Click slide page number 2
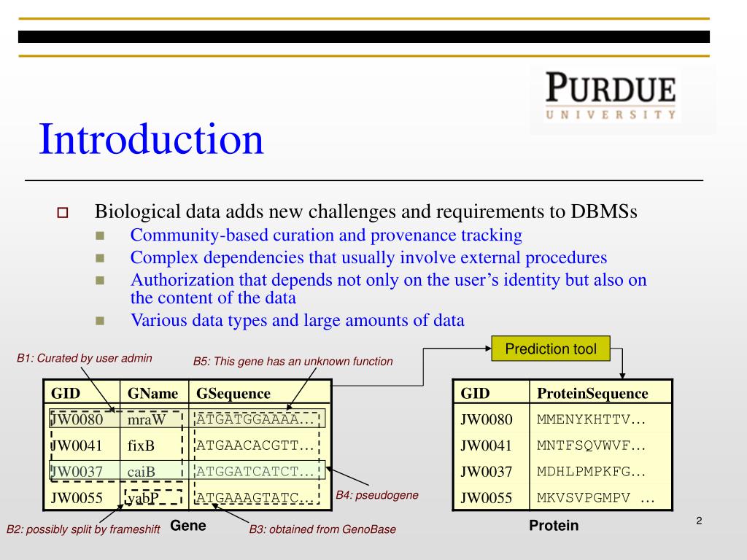747x560 pixels. click(x=699, y=521)
